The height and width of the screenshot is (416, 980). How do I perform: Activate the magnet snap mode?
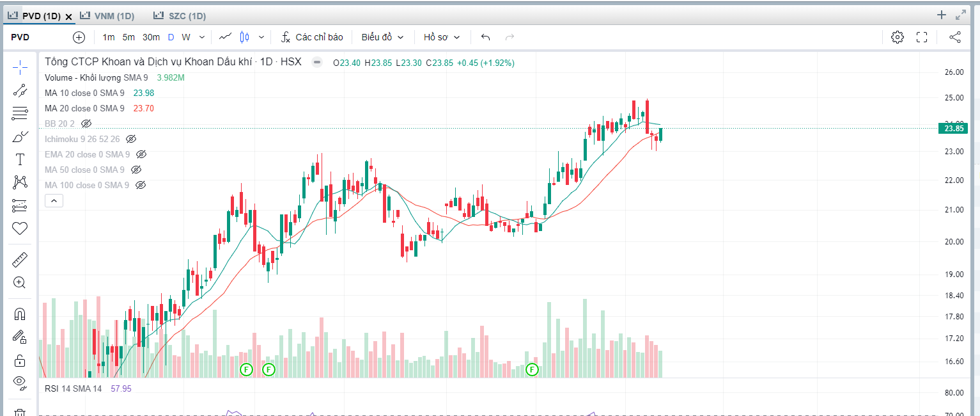pyautogui.click(x=20, y=314)
